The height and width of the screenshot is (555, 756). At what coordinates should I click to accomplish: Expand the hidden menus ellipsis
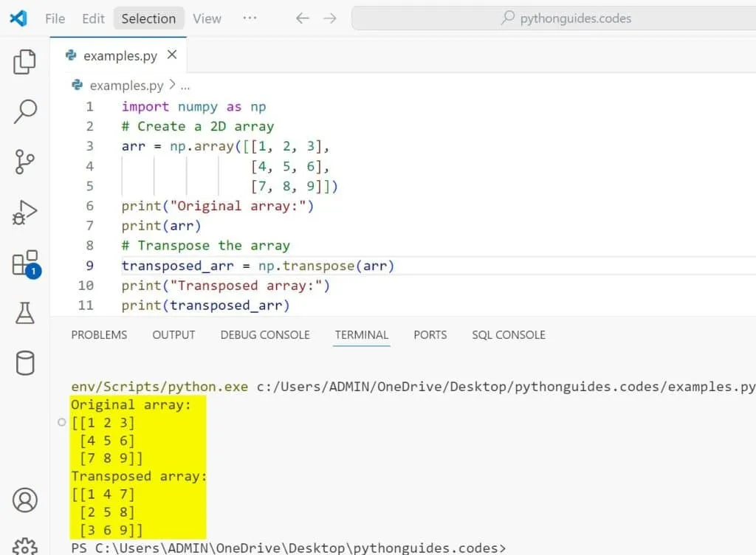pyautogui.click(x=250, y=18)
